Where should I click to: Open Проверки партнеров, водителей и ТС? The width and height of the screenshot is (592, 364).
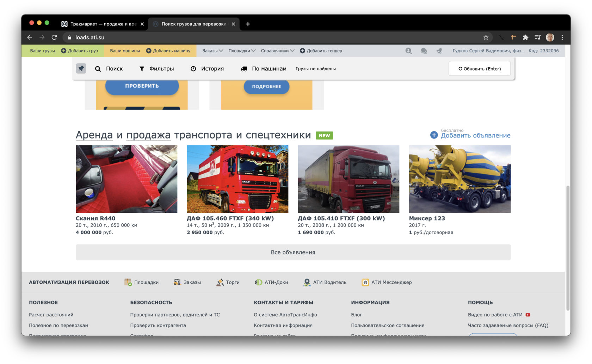(175, 315)
